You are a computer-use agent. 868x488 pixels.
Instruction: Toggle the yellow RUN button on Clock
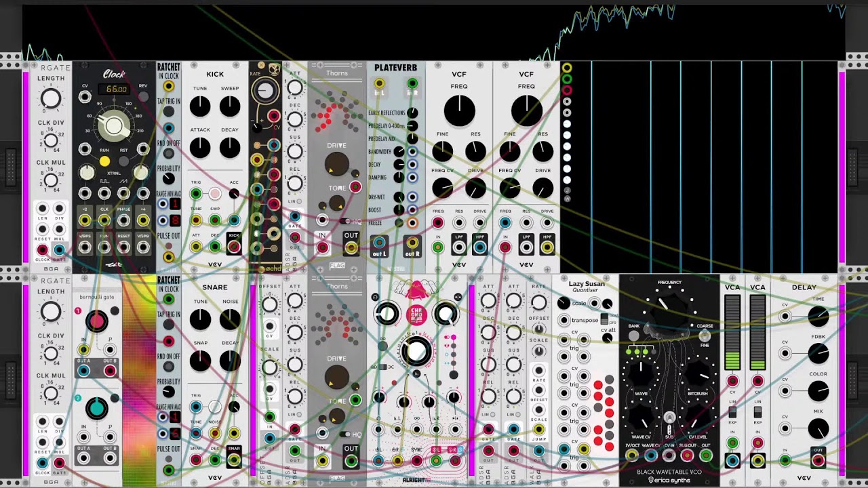104,161
